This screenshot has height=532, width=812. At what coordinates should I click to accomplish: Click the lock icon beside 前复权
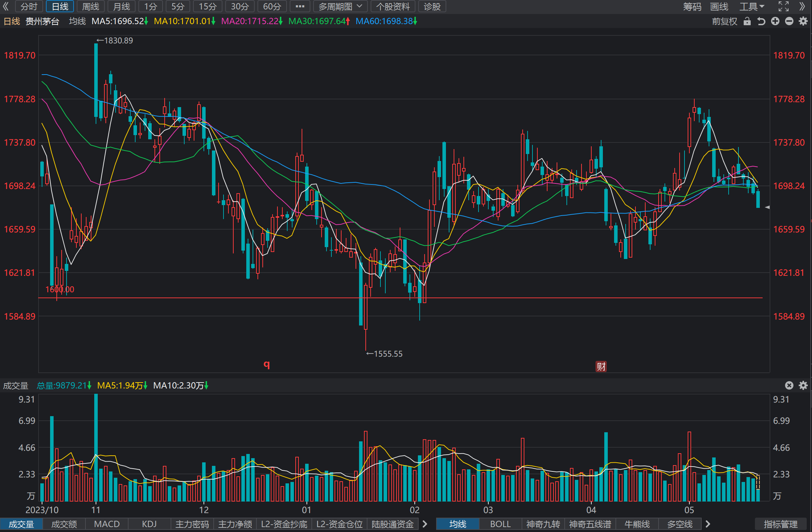pyautogui.click(x=747, y=21)
